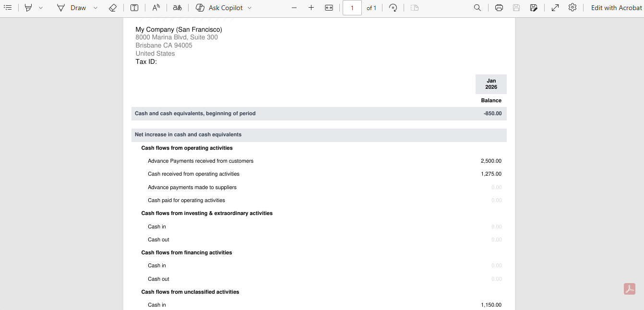Click the page number input field
This screenshot has height=310, width=644.
(352, 8)
